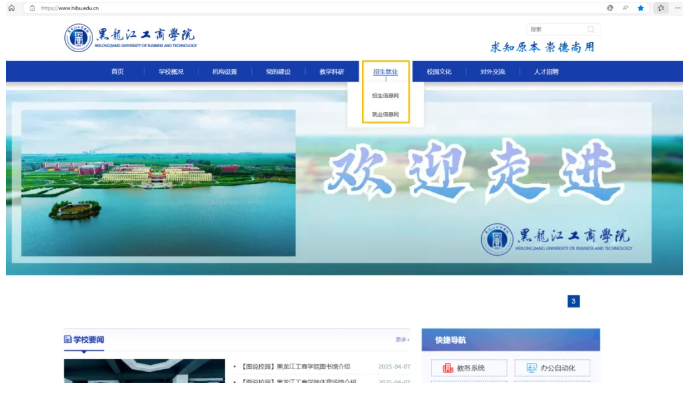Go to 首页 in navigation bar

[x=117, y=72]
